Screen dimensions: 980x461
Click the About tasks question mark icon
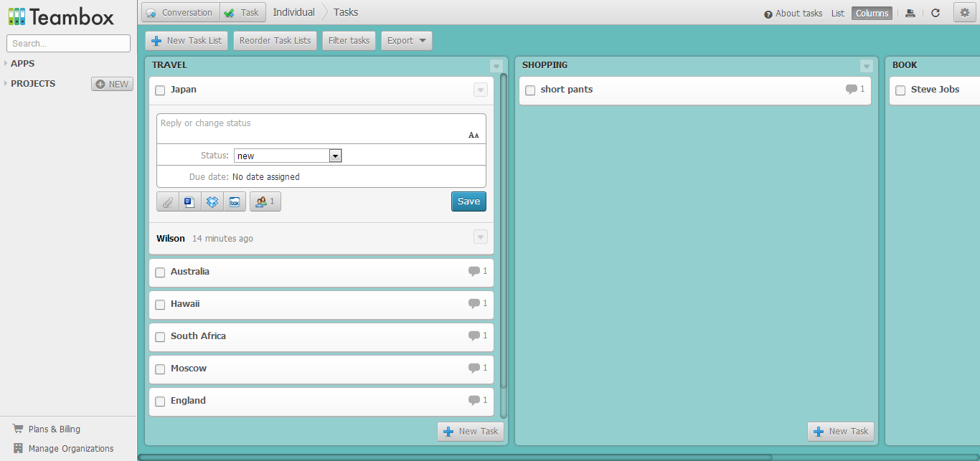768,14
